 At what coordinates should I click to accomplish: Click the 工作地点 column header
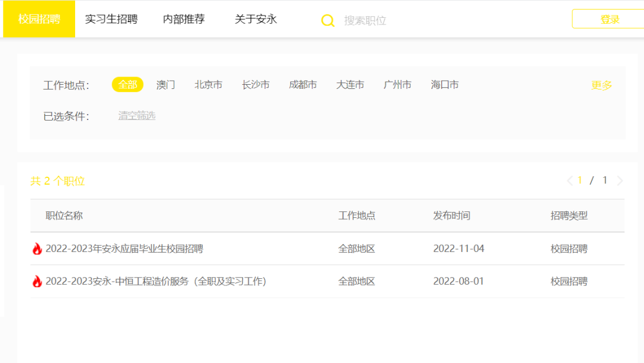(357, 216)
